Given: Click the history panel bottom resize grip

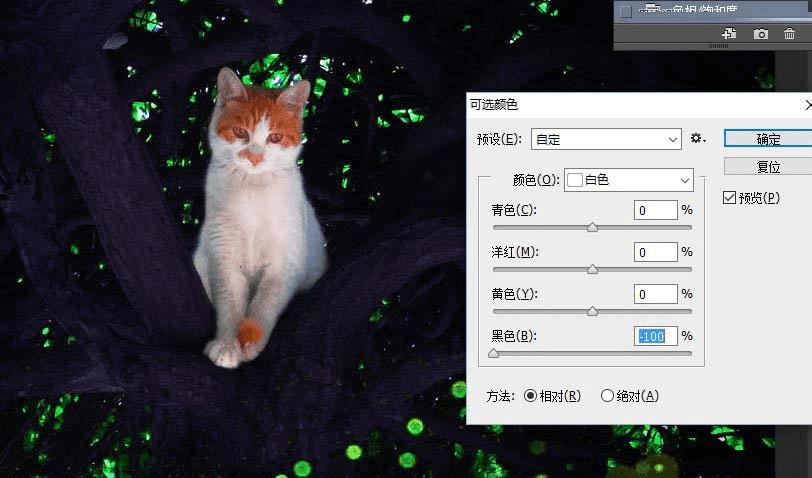Looking at the screenshot, I should (x=718, y=46).
